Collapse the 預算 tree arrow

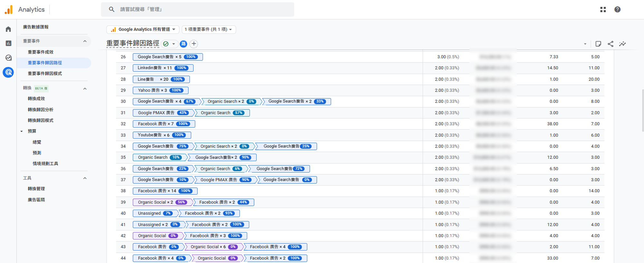click(x=22, y=131)
